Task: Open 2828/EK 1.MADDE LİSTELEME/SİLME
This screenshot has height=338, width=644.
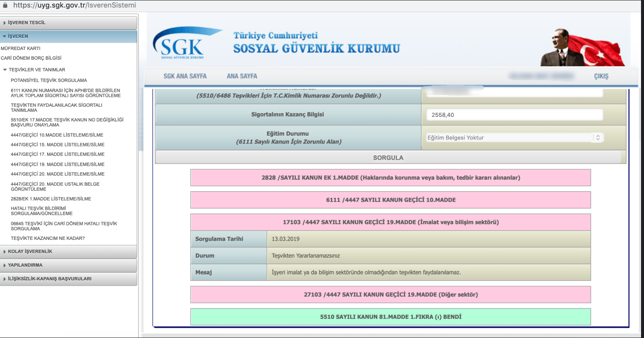Action: pos(51,199)
